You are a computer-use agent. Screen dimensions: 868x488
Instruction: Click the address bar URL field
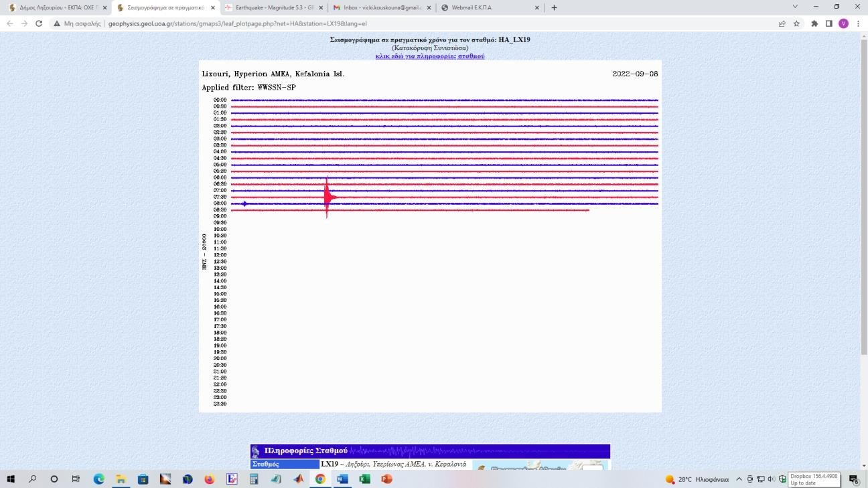pyautogui.click(x=402, y=23)
